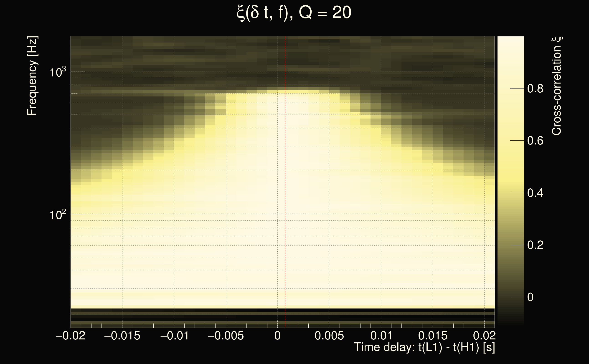Click the 10^2 frequency axis tick label

(x=58, y=215)
